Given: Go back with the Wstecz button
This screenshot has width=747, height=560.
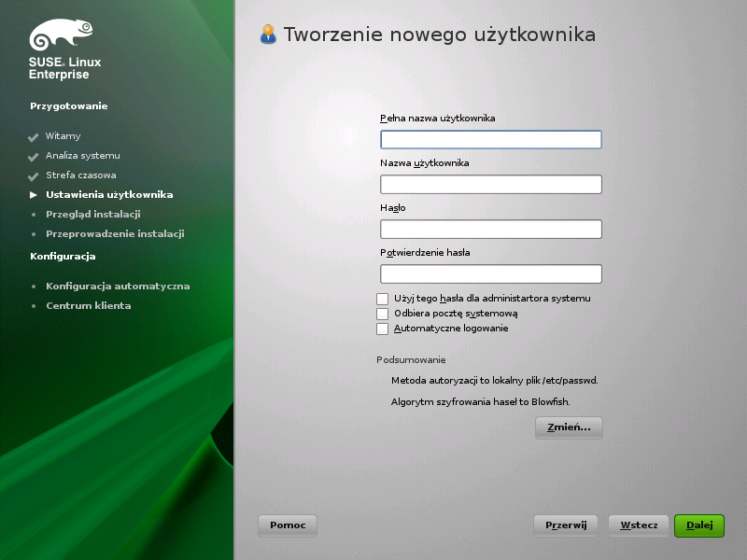Looking at the screenshot, I should [639, 525].
